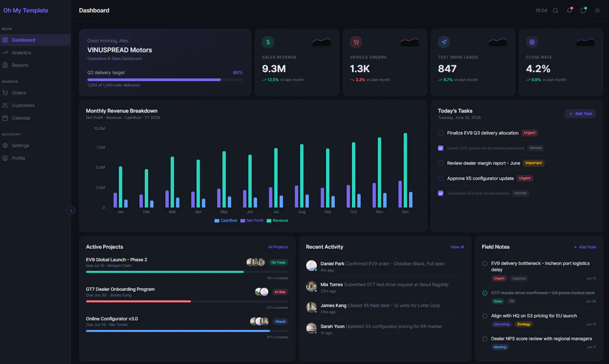Click the Test Drive Leads arrow icon
609x364 pixels.
[x=444, y=42]
